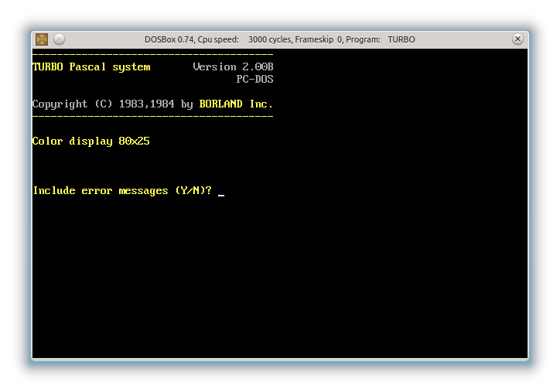This screenshot has height=392, width=560.
Task: Click the PC-DOS text
Action: 254,79
